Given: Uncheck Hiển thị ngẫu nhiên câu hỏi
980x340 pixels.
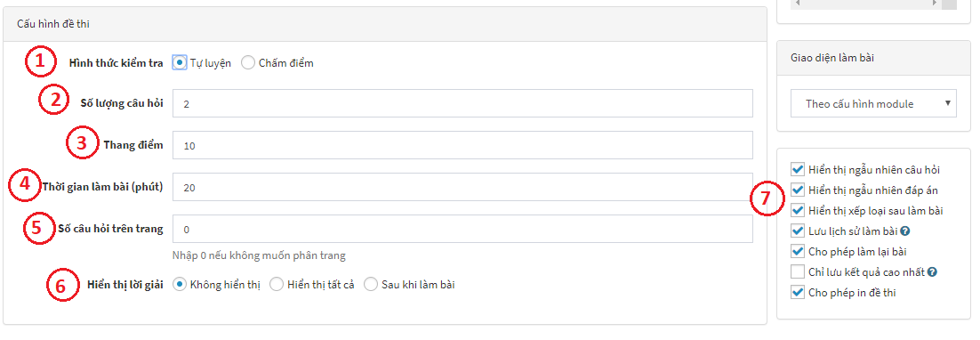Looking at the screenshot, I should click(x=797, y=169).
